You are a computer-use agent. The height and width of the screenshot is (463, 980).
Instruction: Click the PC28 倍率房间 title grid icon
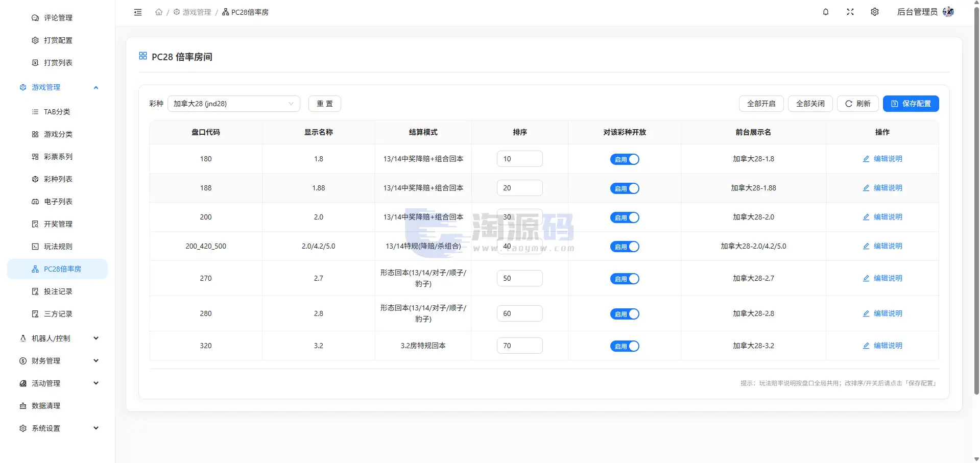point(143,56)
